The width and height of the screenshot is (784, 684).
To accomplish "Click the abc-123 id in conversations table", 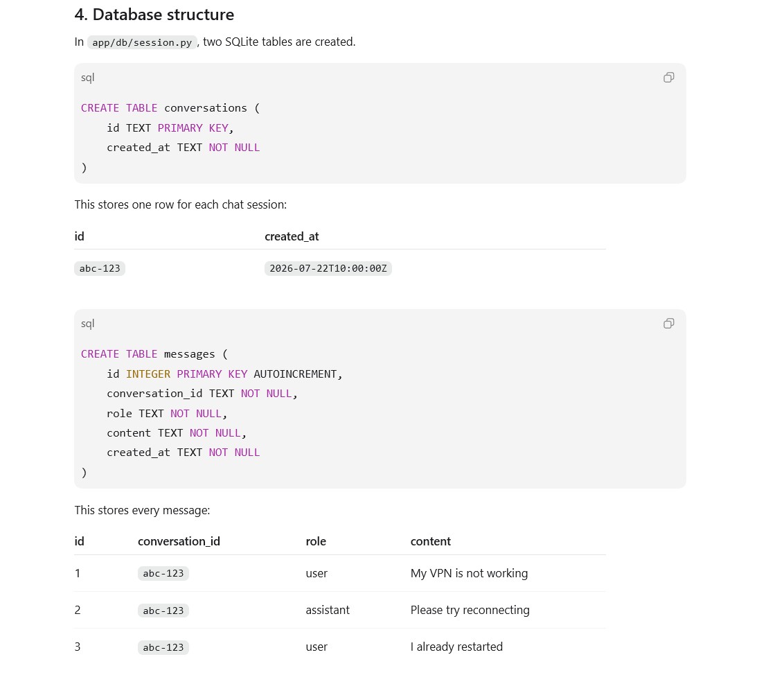I will click(x=100, y=269).
